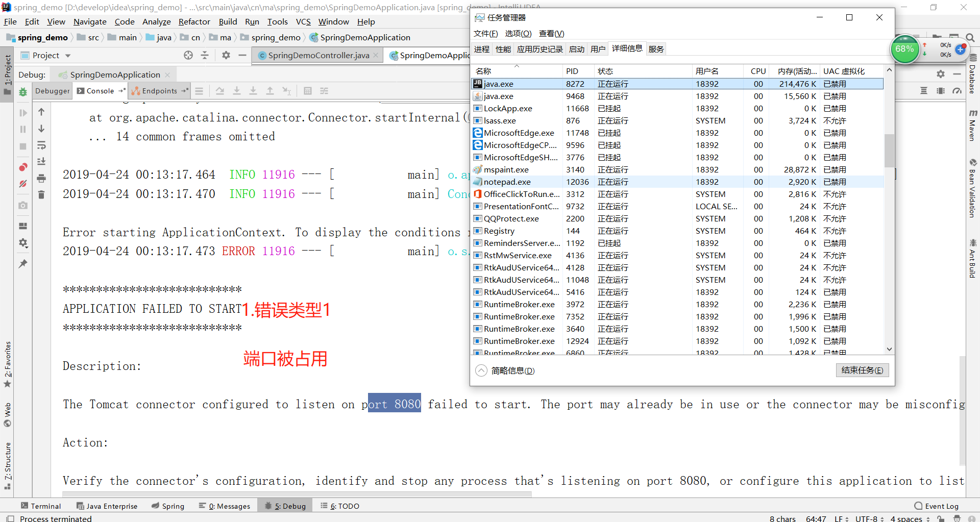Click the Resume Program icon in Debug sidebar

coord(23,113)
